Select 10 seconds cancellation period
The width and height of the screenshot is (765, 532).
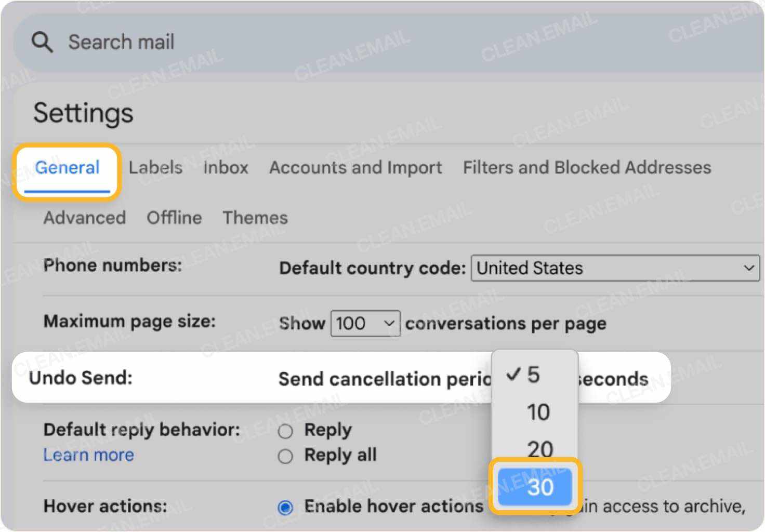(x=539, y=411)
